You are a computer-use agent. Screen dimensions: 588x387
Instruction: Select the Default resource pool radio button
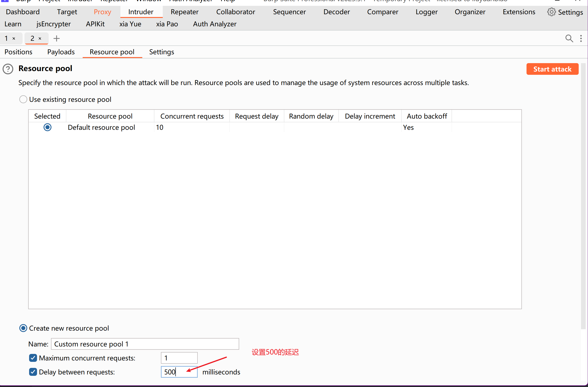pos(48,127)
